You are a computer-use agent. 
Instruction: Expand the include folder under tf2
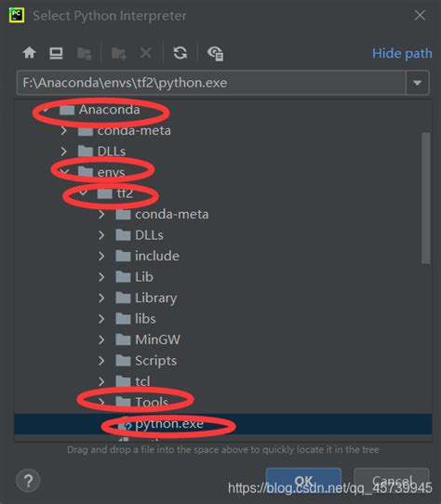tap(101, 256)
